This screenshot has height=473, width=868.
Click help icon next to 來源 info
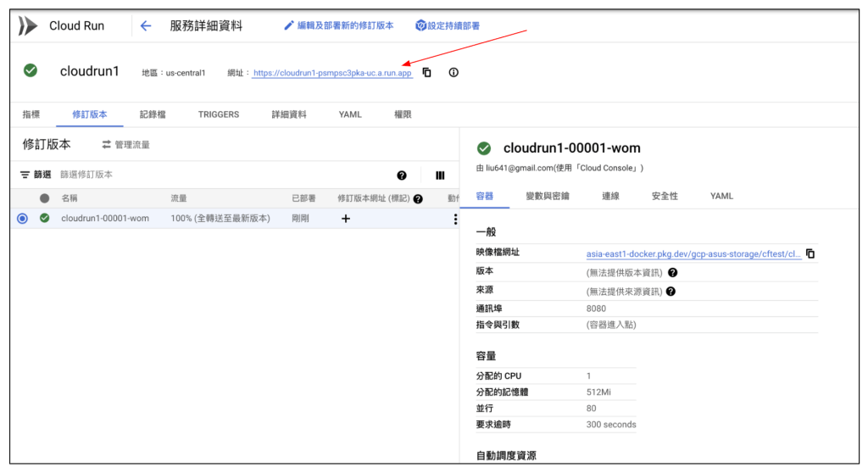click(670, 292)
